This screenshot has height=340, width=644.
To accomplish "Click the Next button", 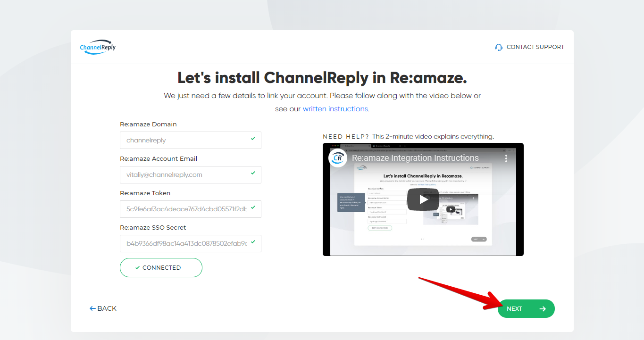I will (526, 309).
